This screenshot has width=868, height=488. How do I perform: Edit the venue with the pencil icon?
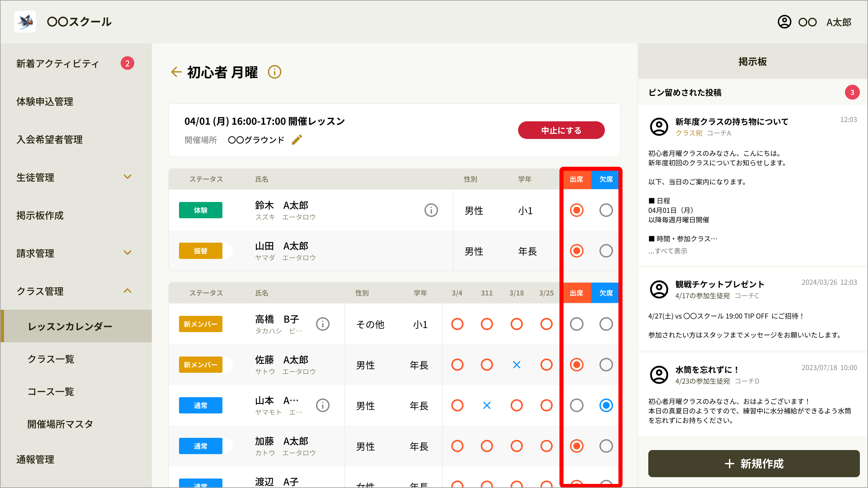[297, 140]
